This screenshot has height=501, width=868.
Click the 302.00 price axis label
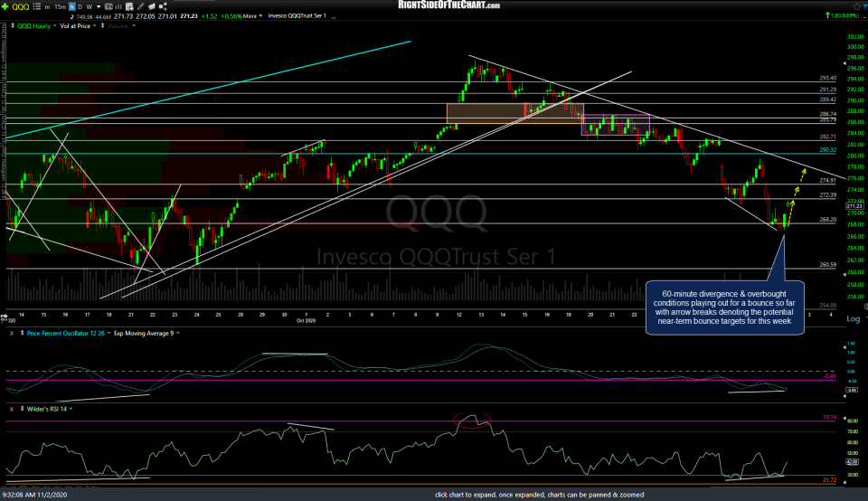(x=855, y=36)
